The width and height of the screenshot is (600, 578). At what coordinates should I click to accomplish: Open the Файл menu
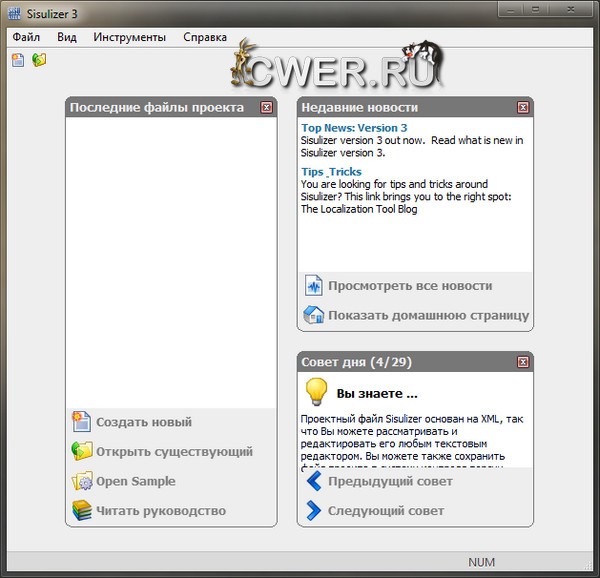pos(26,37)
